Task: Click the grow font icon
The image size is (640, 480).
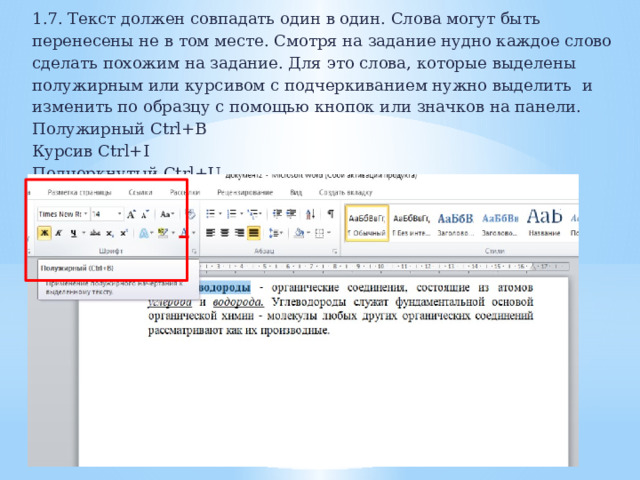Action: point(131,214)
